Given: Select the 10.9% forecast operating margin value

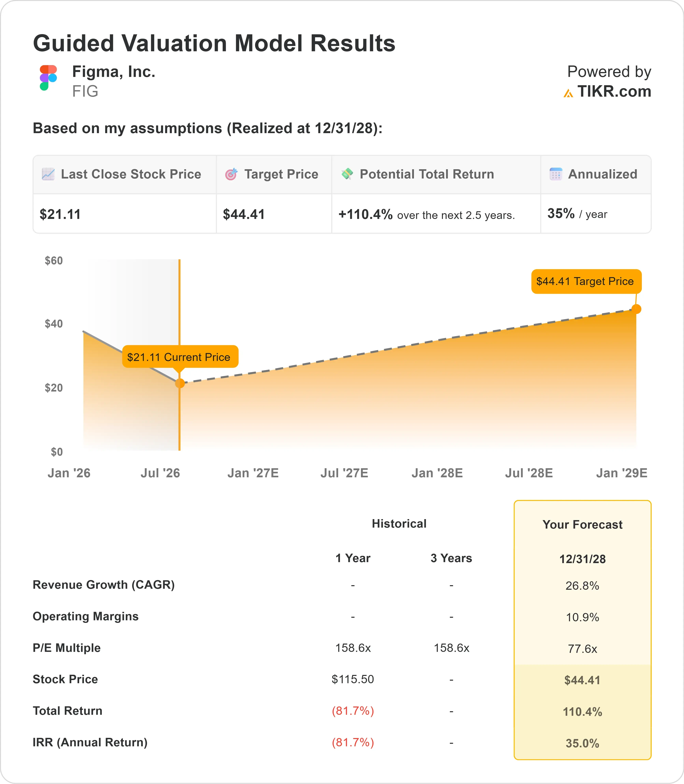Looking at the screenshot, I should (x=582, y=617).
